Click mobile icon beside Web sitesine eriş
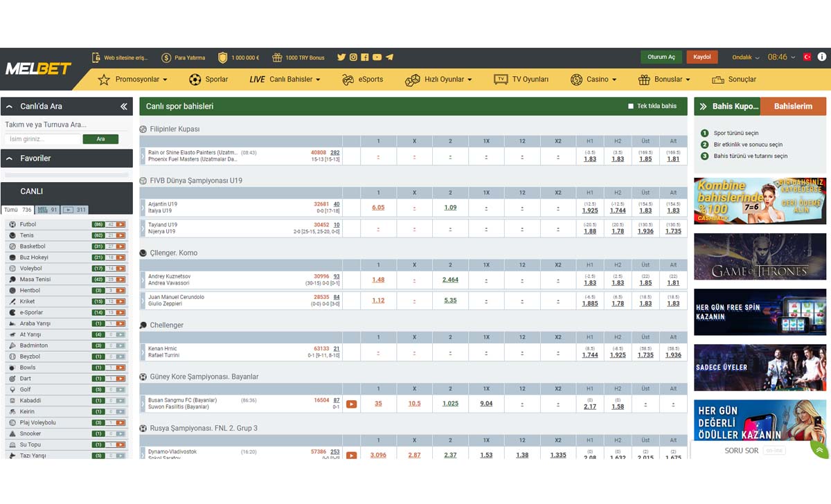Viewport: 831px width, 504px height. 96,57
